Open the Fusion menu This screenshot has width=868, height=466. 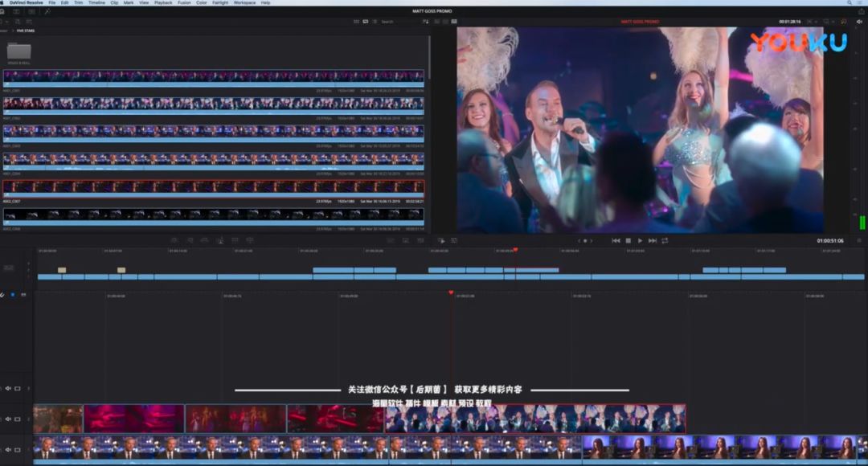point(184,3)
